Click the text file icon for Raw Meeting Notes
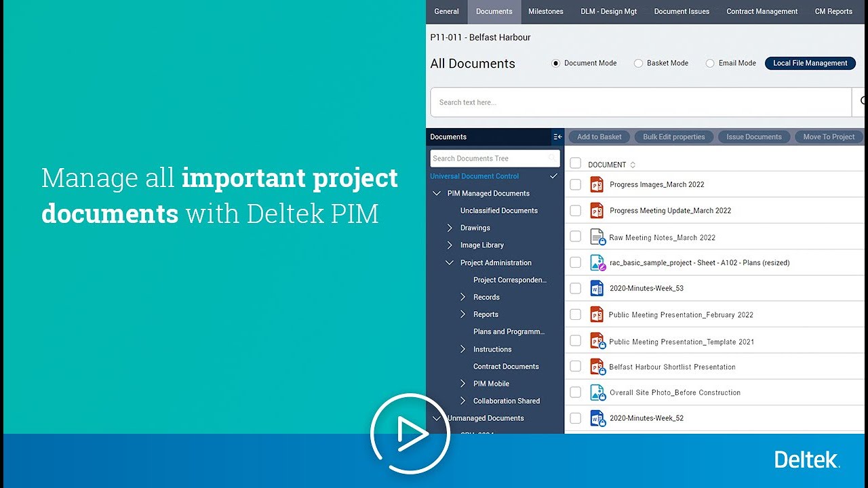The width and height of the screenshot is (868, 488). [597, 237]
